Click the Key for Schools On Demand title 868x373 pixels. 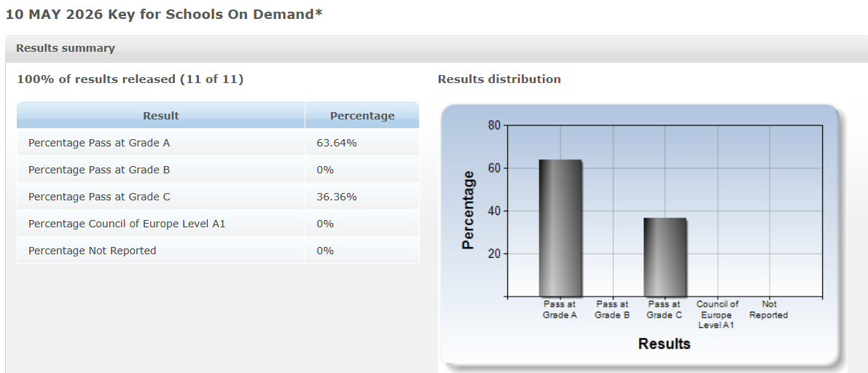[x=164, y=15]
